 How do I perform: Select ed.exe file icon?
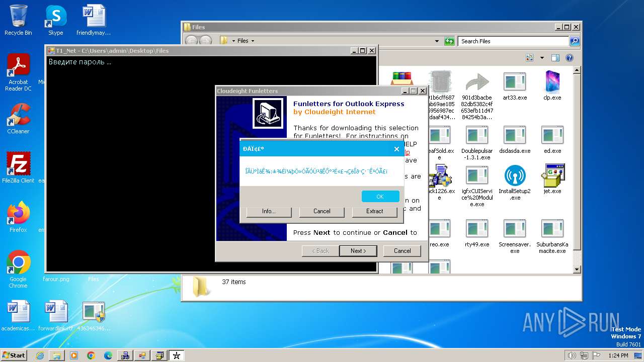[552, 139]
